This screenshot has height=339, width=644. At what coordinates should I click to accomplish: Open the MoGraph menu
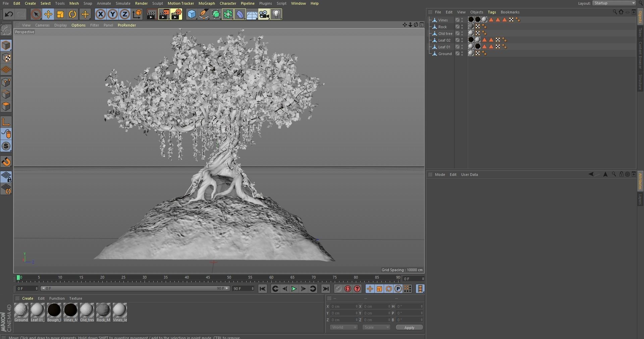[207, 3]
